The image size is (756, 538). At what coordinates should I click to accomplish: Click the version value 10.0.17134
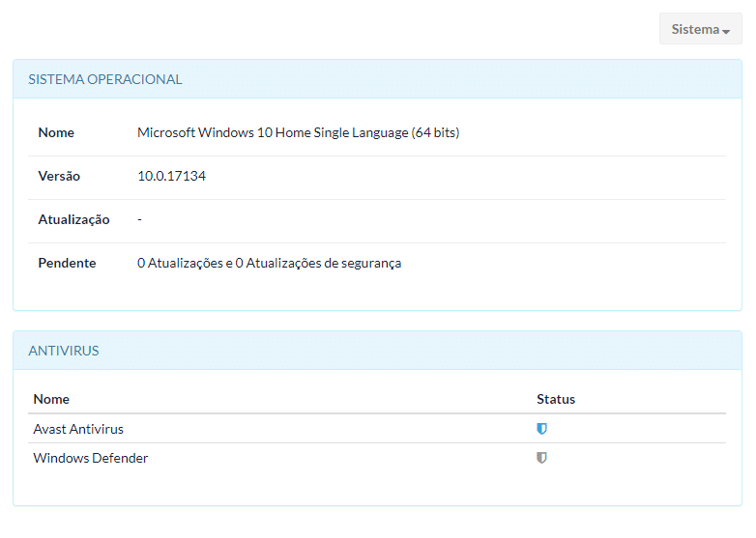coord(172,176)
